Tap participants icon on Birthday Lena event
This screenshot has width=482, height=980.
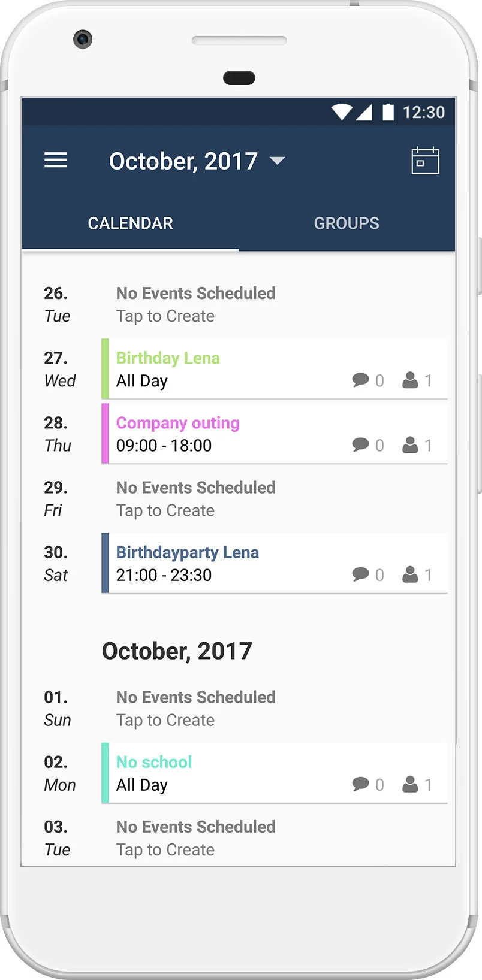pos(410,380)
